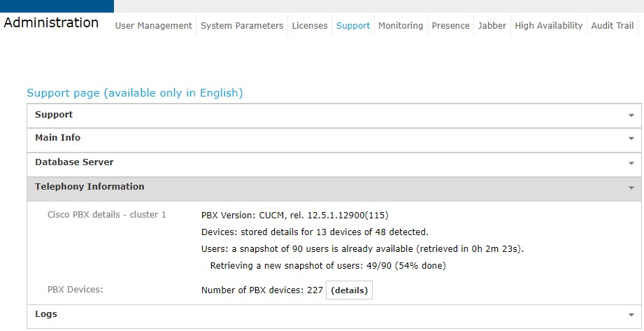Click the Main Info dropdown arrow

point(631,139)
